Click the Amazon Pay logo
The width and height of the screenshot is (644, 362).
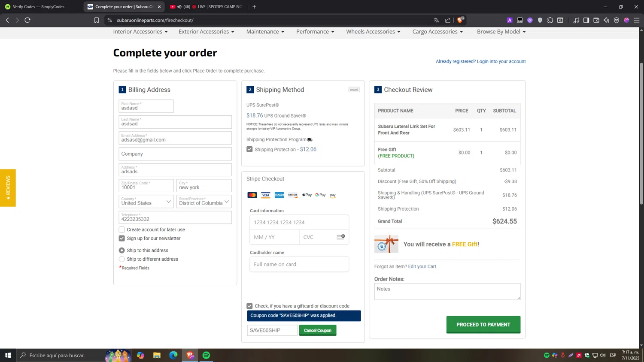[333, 195]
